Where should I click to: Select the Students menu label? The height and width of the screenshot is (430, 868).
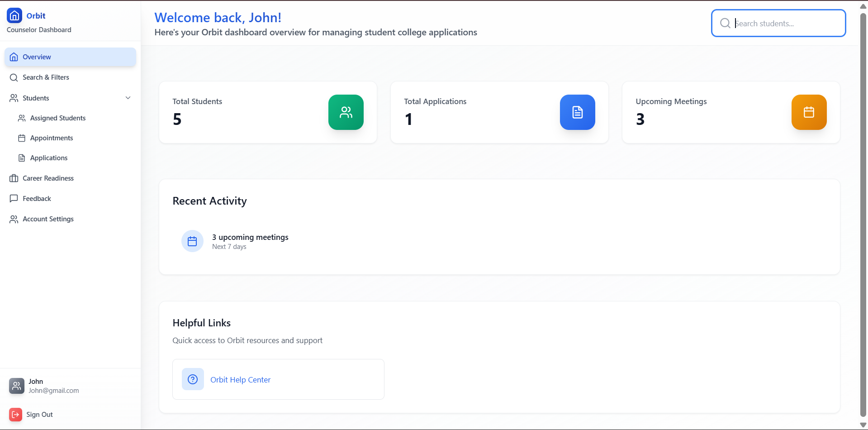(x=36, y=98)
